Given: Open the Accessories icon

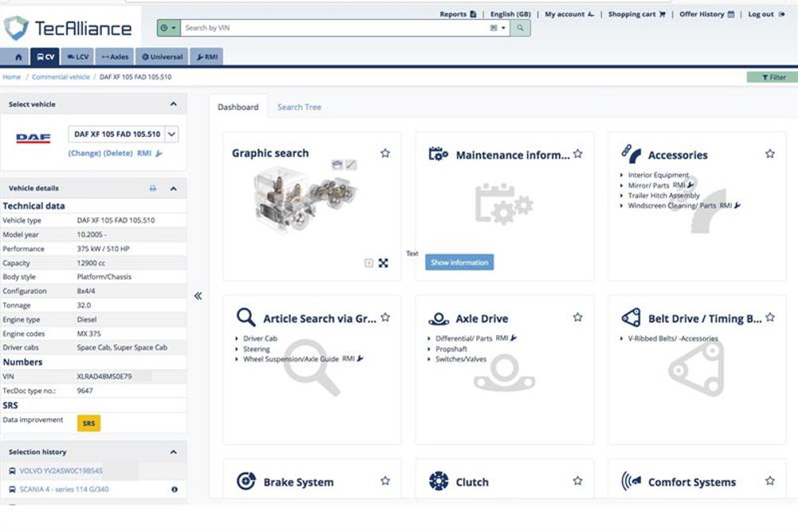Looking at the screenshot, I should (632, 154).
